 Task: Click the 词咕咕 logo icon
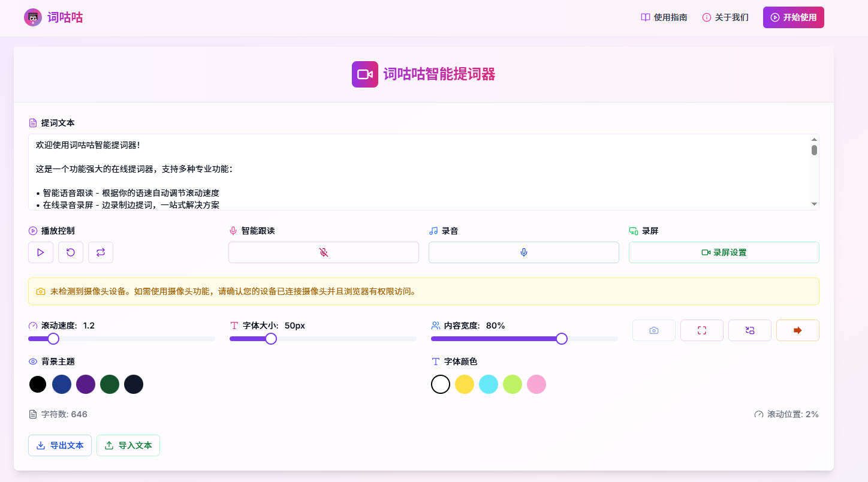click(x=33, y=17)
